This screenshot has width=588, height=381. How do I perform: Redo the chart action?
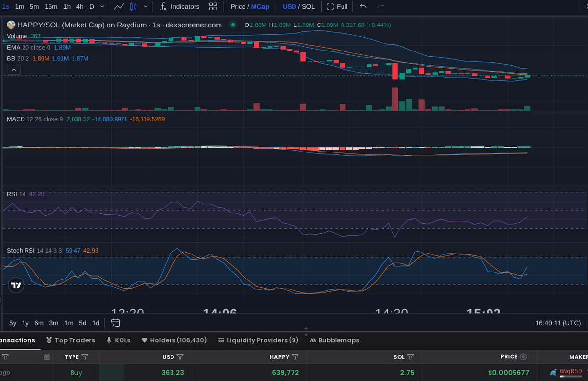381,6
